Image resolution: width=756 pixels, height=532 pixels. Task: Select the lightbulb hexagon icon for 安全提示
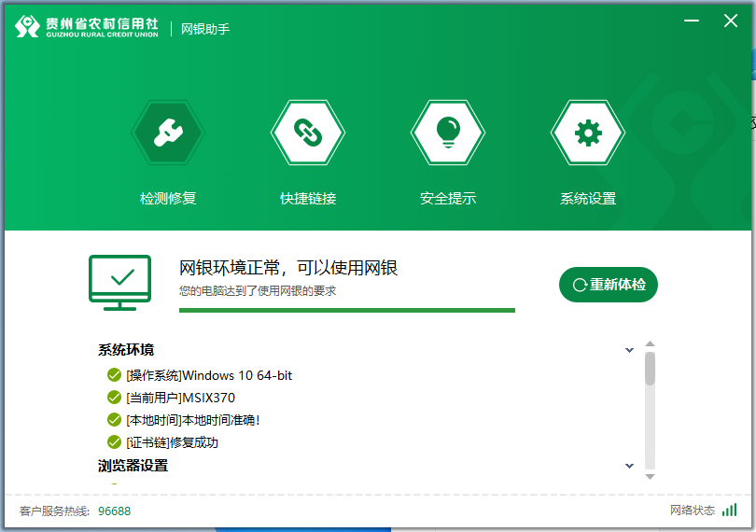tap(448, 133)
